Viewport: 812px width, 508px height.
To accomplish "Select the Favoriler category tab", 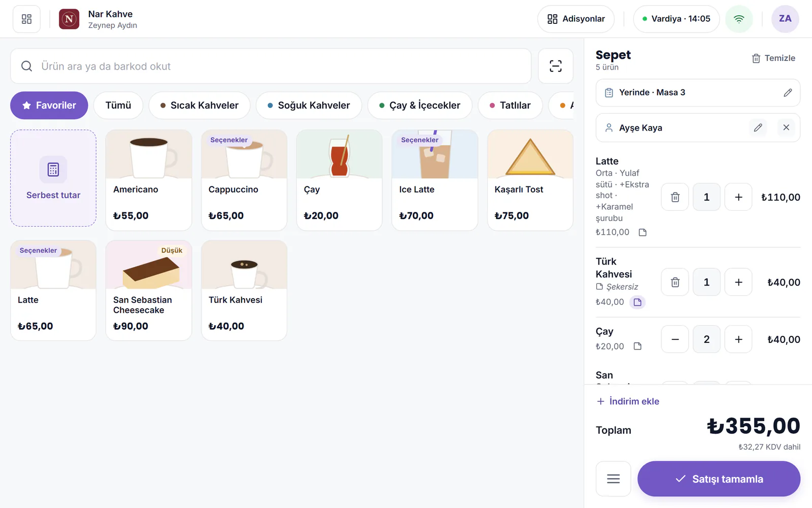I will click(x=49, y=105).
